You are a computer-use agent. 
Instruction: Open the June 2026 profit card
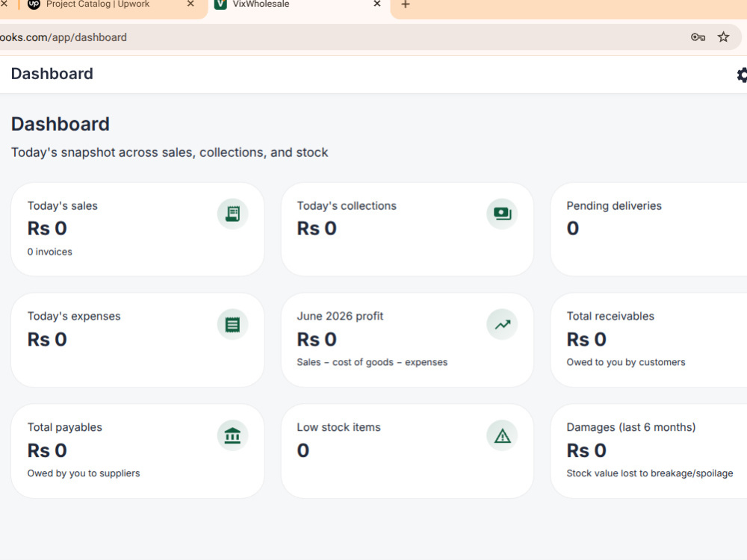coord(407,340)
